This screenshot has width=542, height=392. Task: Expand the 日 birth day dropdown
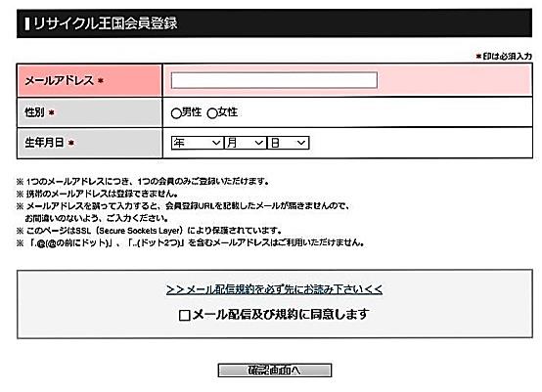[x=288, y=143]
